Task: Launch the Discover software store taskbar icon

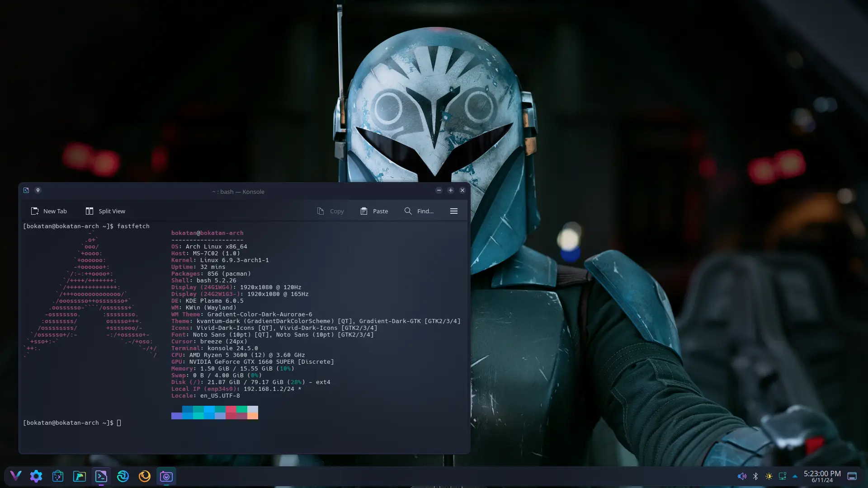Action: click(x=58, y=476)
